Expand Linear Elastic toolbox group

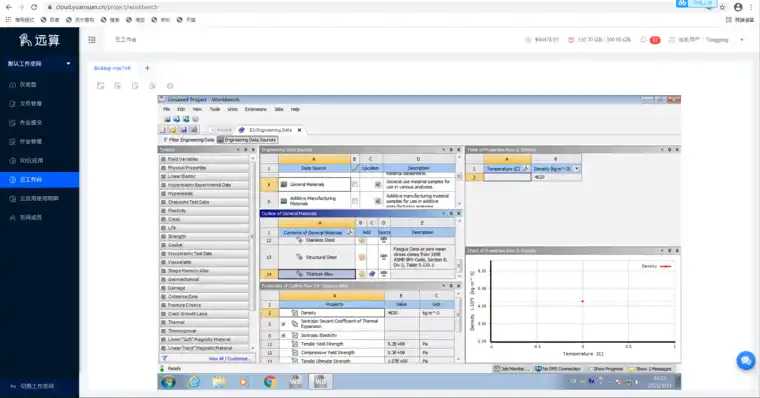coord(163,176)
